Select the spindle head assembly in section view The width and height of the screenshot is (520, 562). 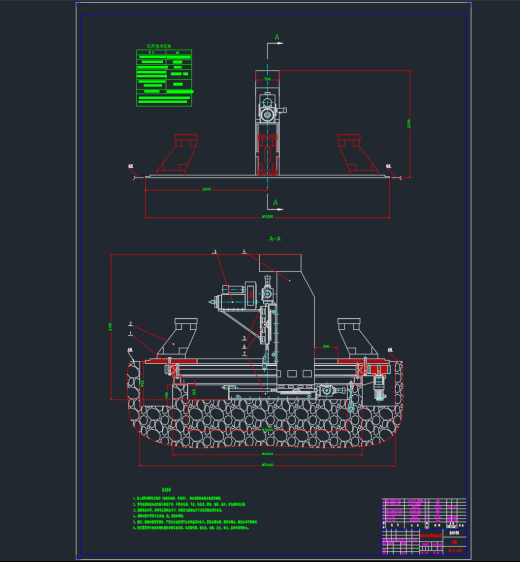pyautogui.click(x=233, y=296)
